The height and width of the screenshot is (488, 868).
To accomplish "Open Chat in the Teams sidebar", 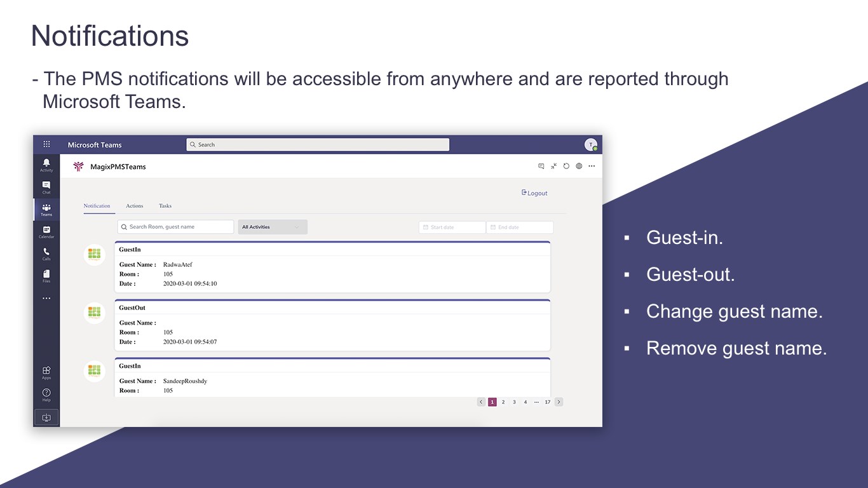I will tap(46, 187).
